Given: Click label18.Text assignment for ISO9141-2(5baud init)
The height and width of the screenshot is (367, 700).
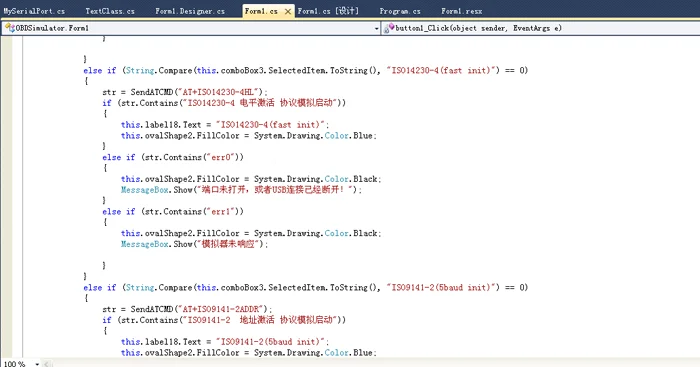Looking at the screenshot, I should [x=225, y=342].
